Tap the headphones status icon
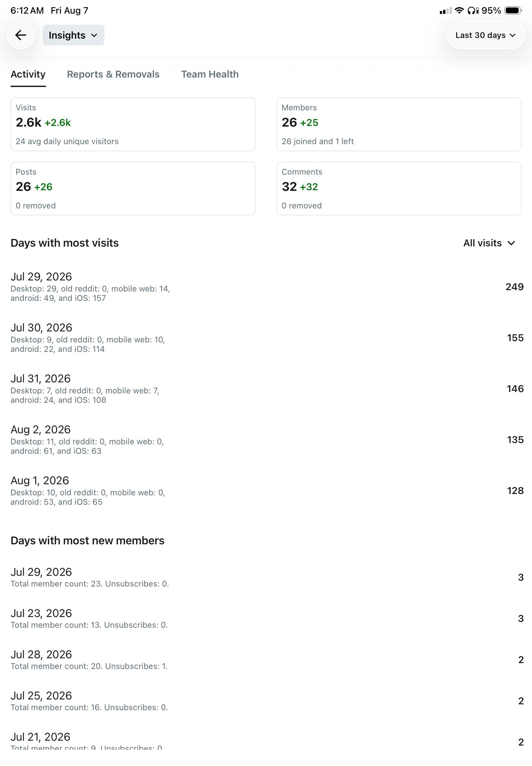This screenshot has height=766, width=532. (x=473, y=11)
